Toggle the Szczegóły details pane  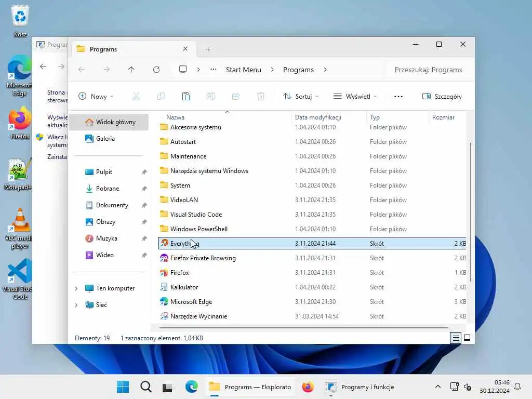[x=442, y=96]
